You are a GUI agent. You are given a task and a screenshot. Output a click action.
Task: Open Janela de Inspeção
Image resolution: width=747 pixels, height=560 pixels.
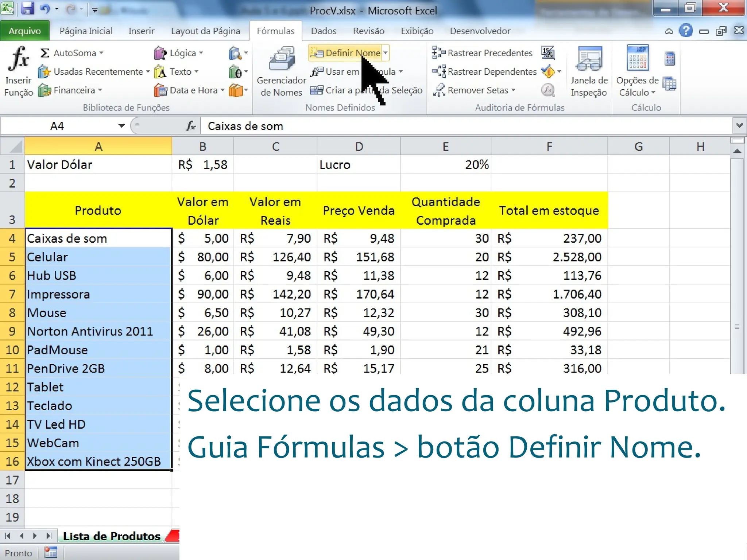click(589, 71)
